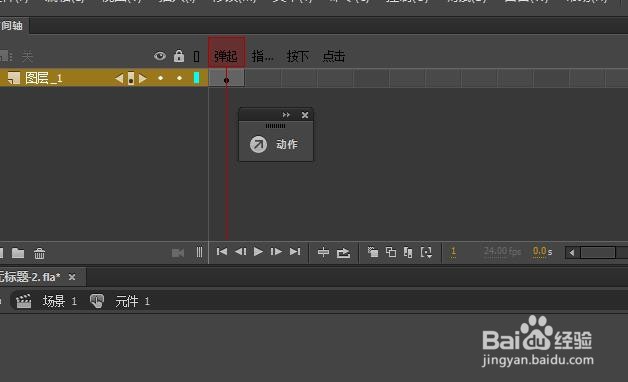Image resolution: width=628 pixels, height=382 pixels.
Task: Click the 24.00 fps frame rate value
Action: coord(502,251)
